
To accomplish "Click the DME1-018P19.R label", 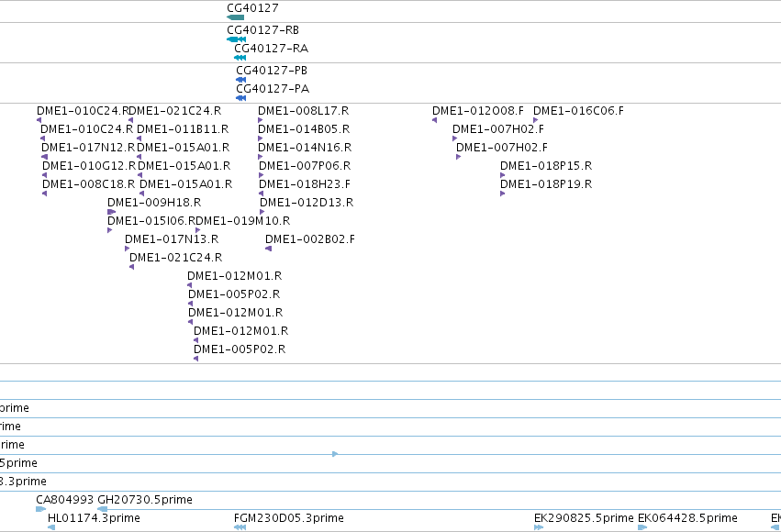I will pos(546,184).
